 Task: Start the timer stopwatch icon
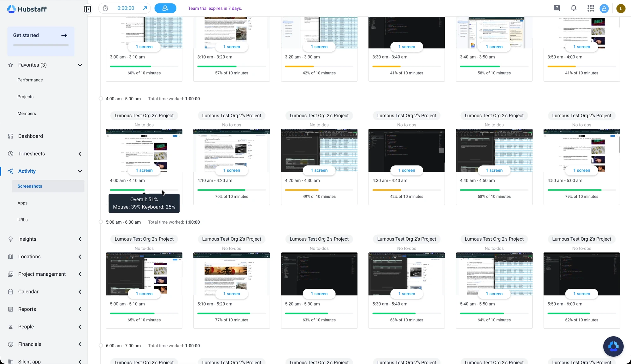click(105, 9)
